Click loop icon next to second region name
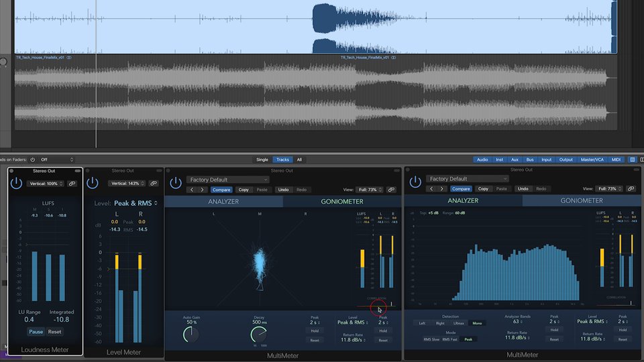The width and height of the screenshot is (644, 362). tap(394, 58)
